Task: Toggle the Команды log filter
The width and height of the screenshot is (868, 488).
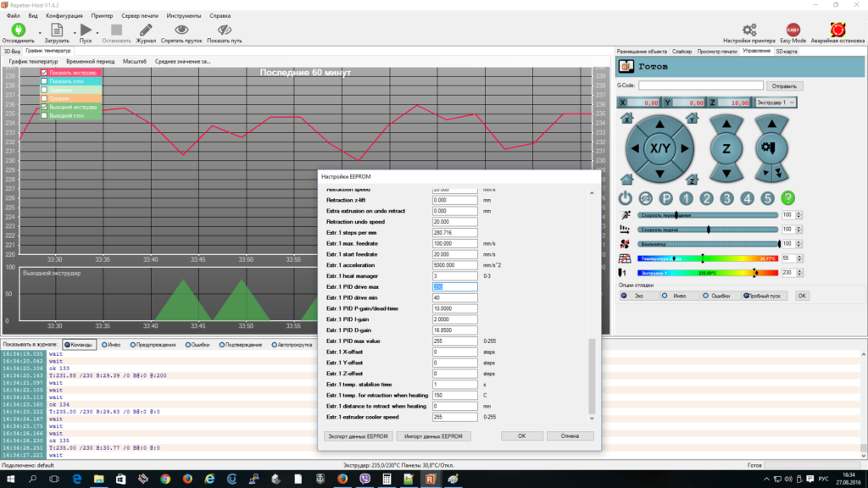Action: pos(79,345)
